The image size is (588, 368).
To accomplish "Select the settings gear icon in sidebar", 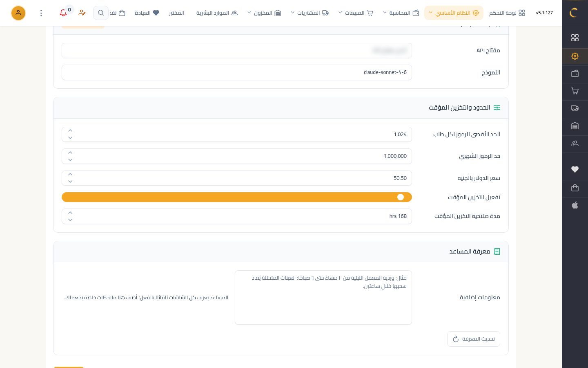I will (575, 56).
